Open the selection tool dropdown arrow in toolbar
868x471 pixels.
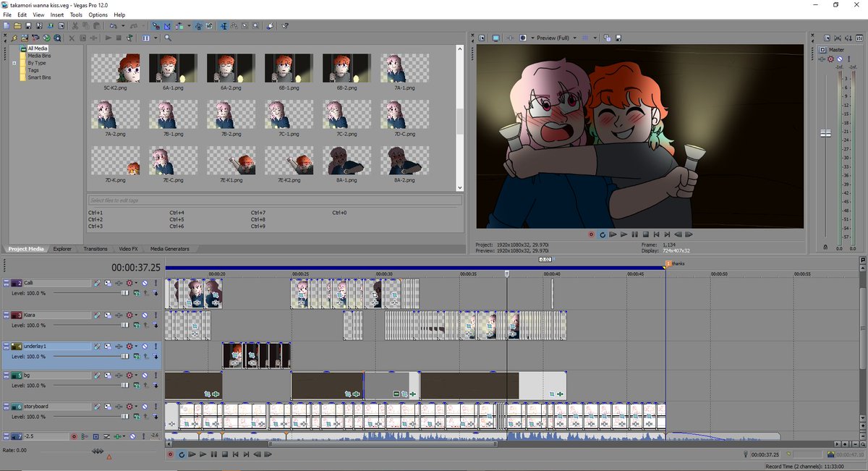[x=189, y=25]
